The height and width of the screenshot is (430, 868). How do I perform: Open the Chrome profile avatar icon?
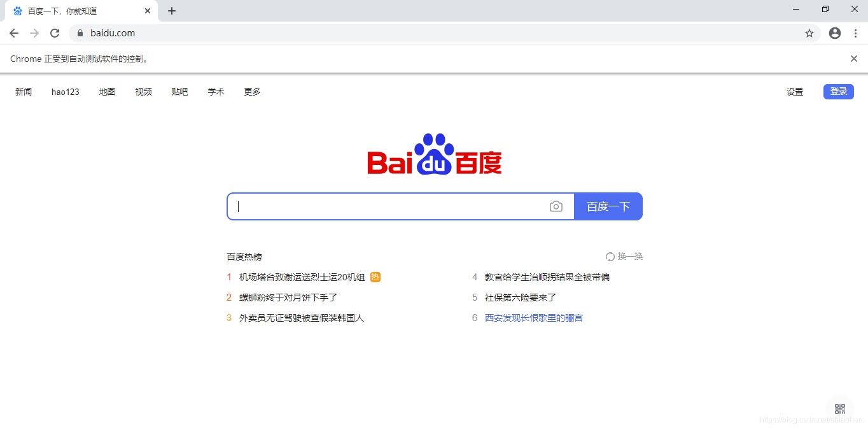pyautogui.click(x=835, y=33)
